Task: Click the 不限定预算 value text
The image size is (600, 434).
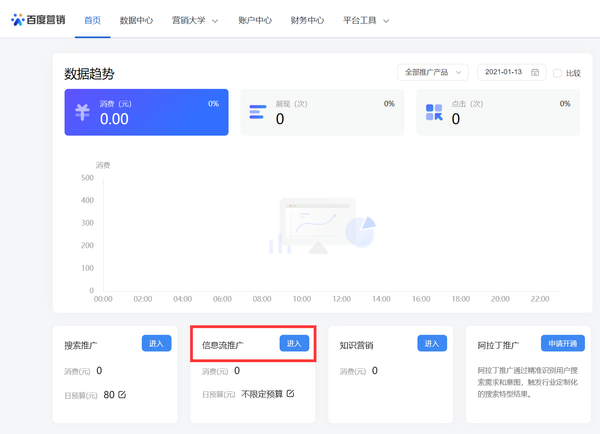Action: [x=262, y=394]
